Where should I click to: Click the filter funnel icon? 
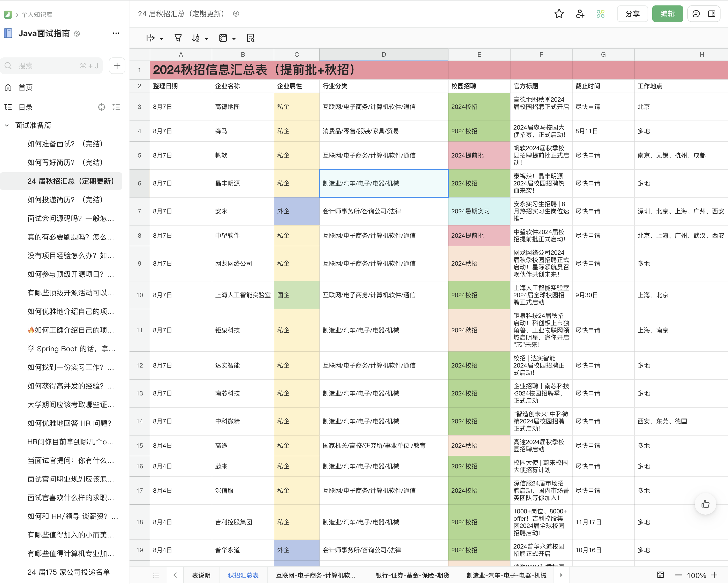tap(178, 38)
